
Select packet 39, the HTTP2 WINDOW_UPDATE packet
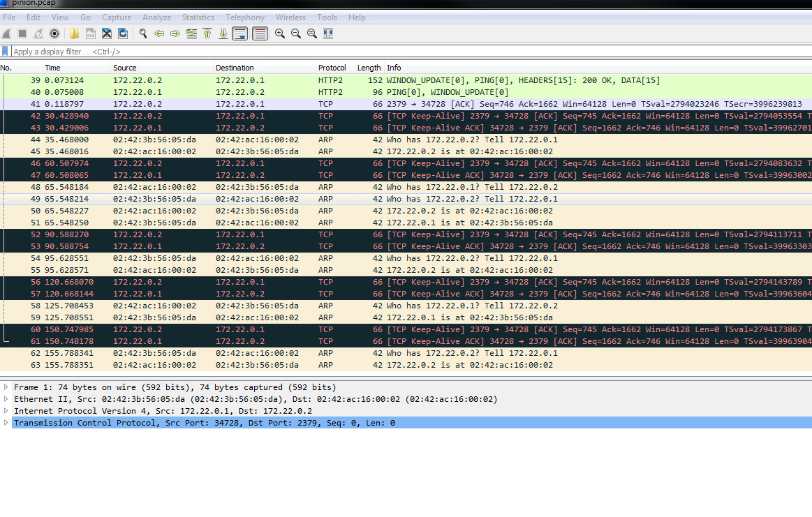point(209,80)
